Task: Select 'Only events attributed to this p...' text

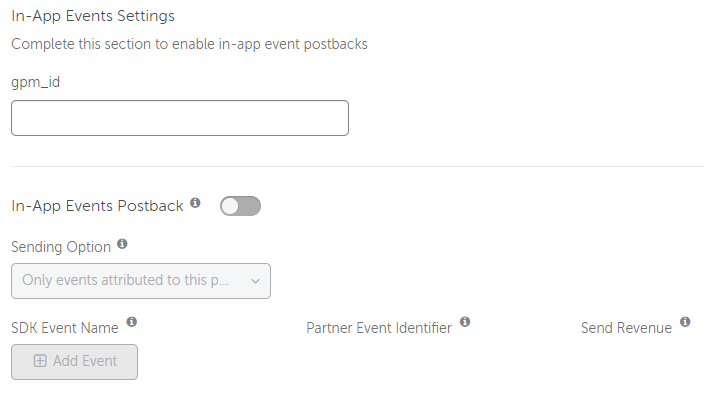Action: [x=125, y=280]
